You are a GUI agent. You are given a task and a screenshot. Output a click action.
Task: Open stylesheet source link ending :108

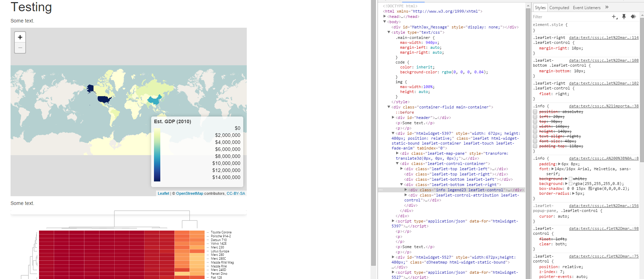point(604,60)
